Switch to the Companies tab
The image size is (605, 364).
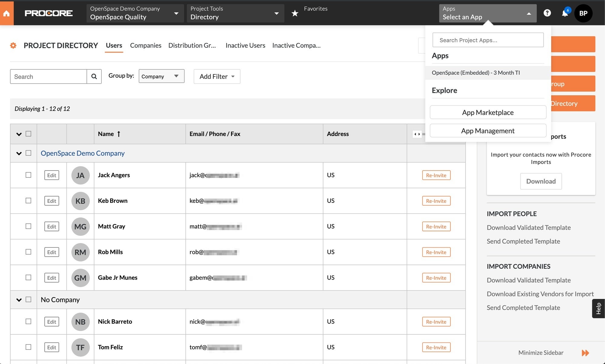[146, 45]
